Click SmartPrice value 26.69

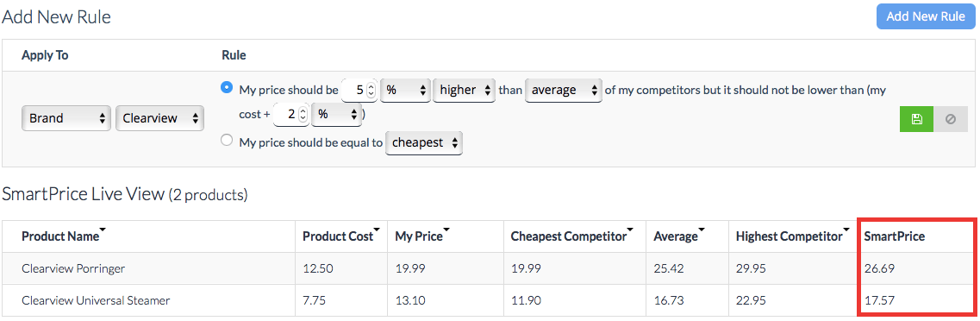pyautogui.click(x=879, y=268)
